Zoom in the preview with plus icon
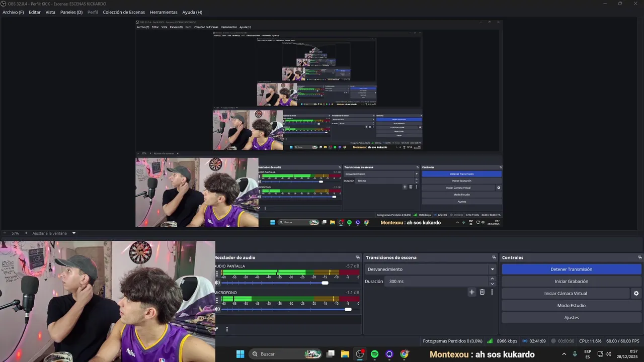Viewport: 644px width, 362px height. [26, 233]
